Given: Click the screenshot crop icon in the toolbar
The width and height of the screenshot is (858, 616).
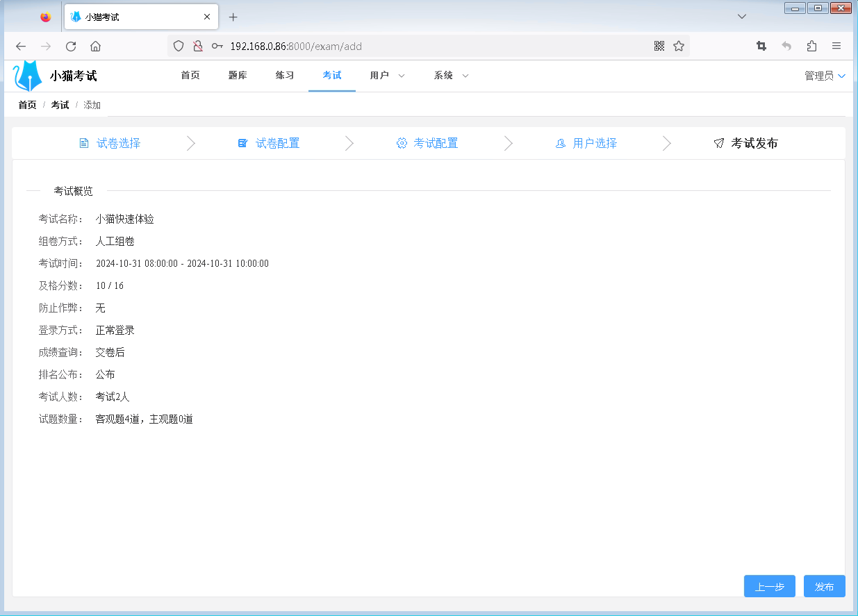Looking at the screenshot, I should pyautogui.click(x=761, y=46).
